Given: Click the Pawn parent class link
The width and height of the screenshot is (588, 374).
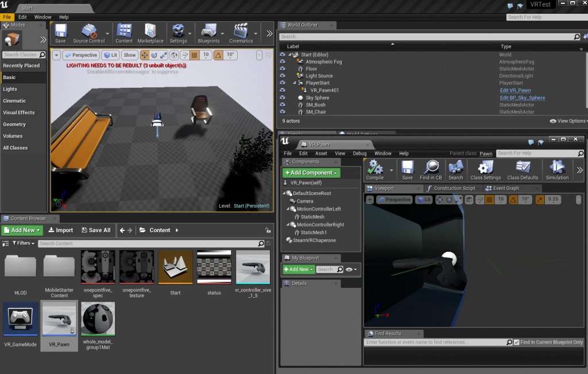Looking at the screenshot, I should (x=486, y=154).
